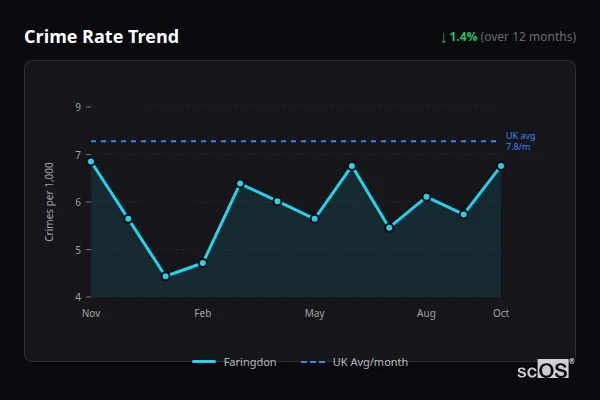Toggle the UK Avg/month legend entry
600x400 pixels.
pyautogui.click(x=354, y=362)
